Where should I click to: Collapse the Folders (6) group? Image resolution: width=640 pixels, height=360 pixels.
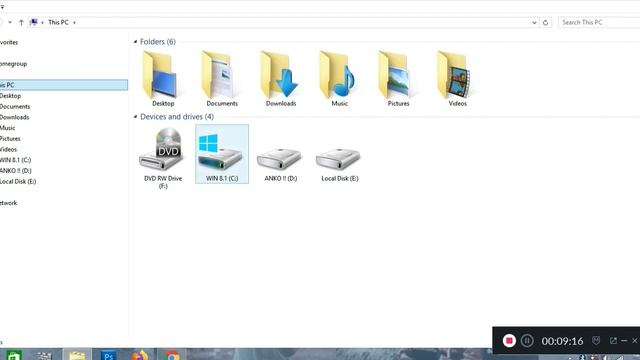click(136, 42)
